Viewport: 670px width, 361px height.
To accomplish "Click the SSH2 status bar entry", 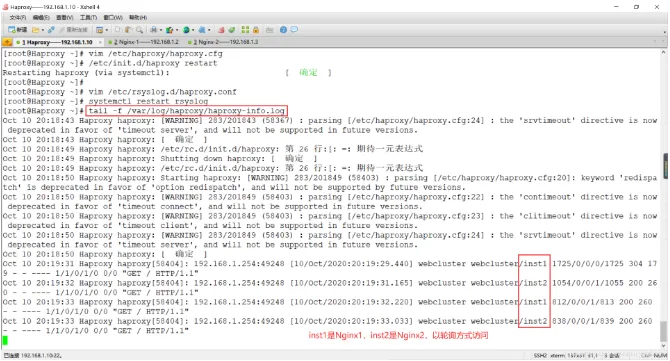I will (540, 355).
